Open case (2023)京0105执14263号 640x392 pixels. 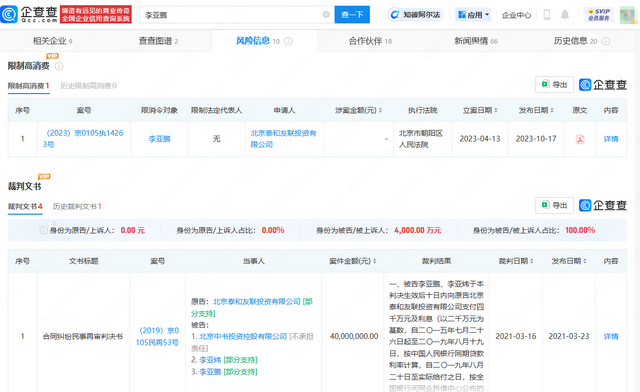[83, 139]
